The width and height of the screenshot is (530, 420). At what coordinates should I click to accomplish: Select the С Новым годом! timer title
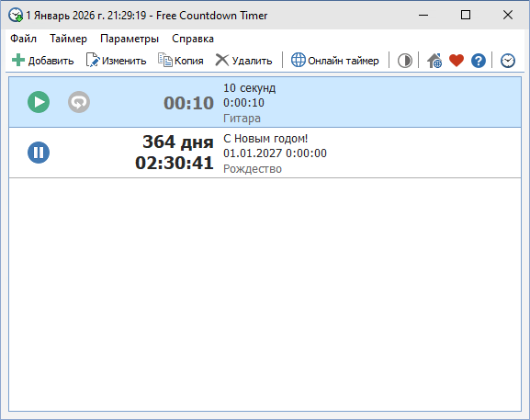tap(265, 138)
